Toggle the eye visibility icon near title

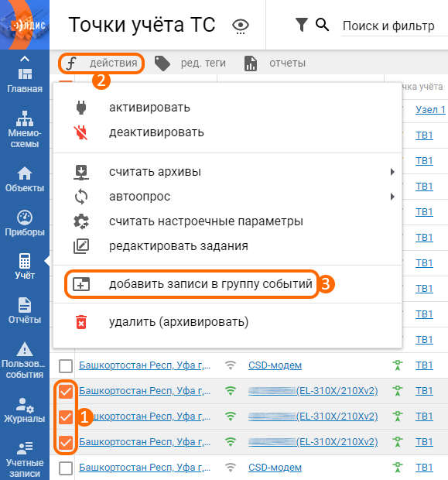241,26
